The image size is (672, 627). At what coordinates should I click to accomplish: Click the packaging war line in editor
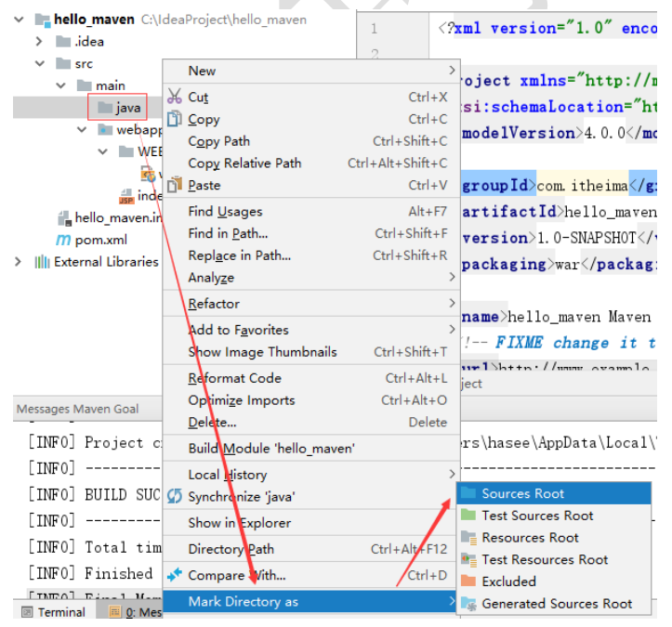[x=559, y=264]
